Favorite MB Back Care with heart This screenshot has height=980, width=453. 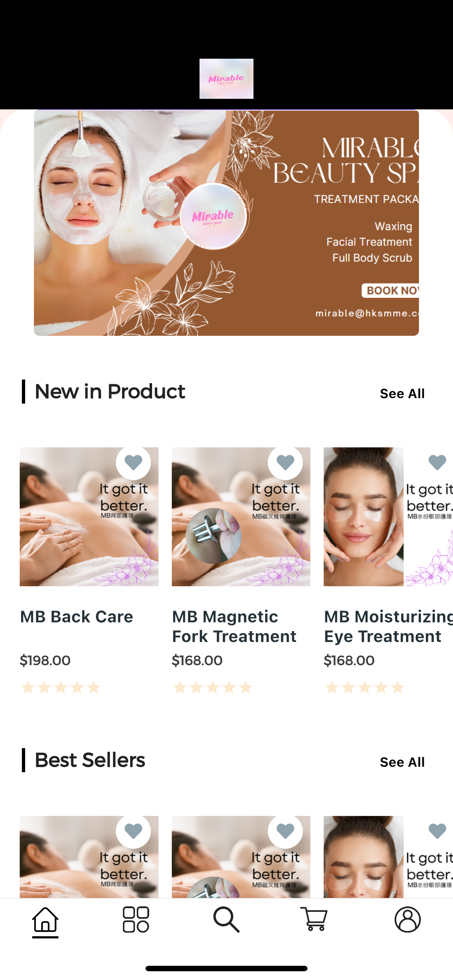click(x=133, y=463)
